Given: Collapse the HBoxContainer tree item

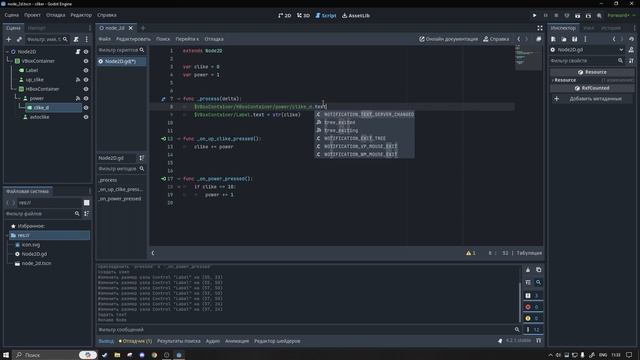Looking at the screenshot, I should pyautogui.click(x=15, y=89).
